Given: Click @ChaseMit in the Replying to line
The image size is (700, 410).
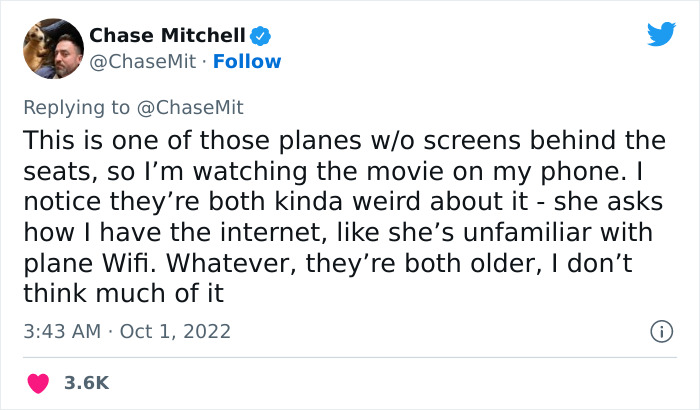Looking at the screenshot, I should [x=192, y=107].
